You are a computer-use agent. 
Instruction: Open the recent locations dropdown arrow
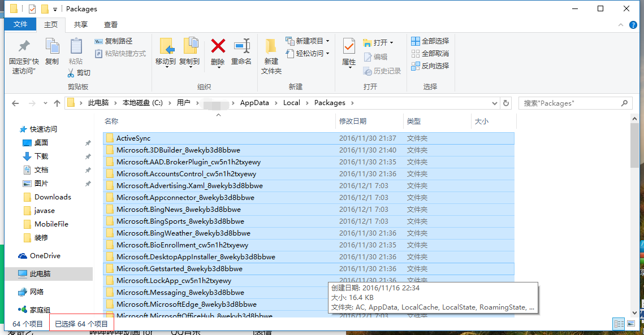tap(45, 103)
